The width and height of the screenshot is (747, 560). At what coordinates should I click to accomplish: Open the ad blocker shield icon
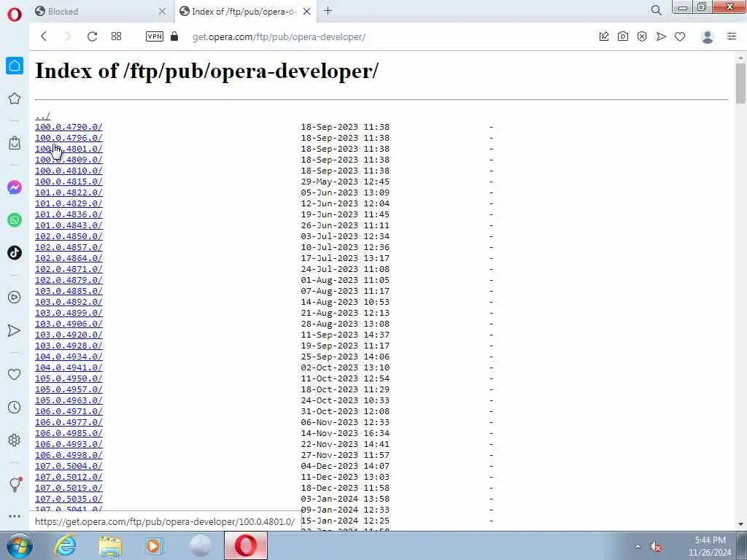click(642, 36)
